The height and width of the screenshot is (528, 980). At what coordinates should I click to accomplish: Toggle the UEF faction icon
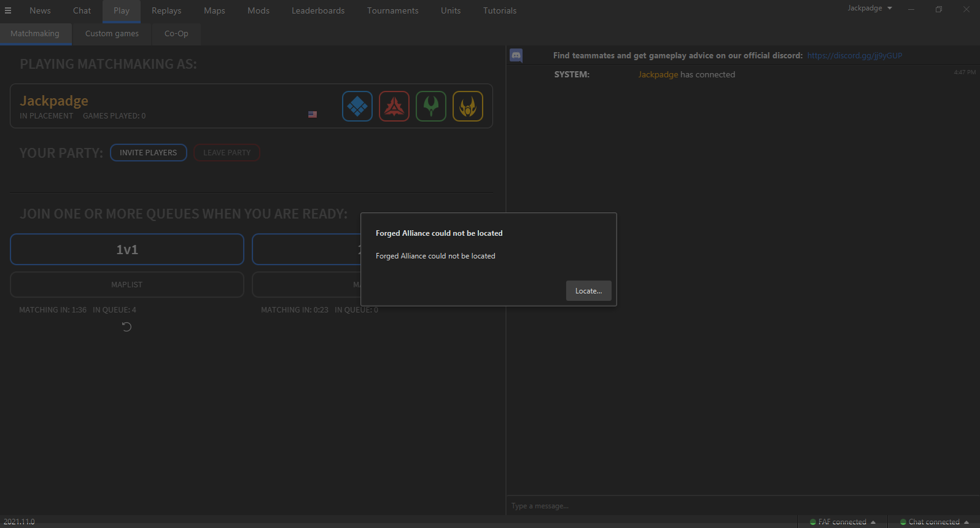(357, 106)
